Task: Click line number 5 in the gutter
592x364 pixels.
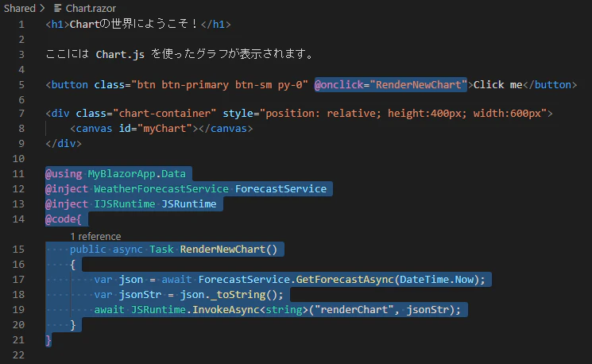Action: (21, 84)
